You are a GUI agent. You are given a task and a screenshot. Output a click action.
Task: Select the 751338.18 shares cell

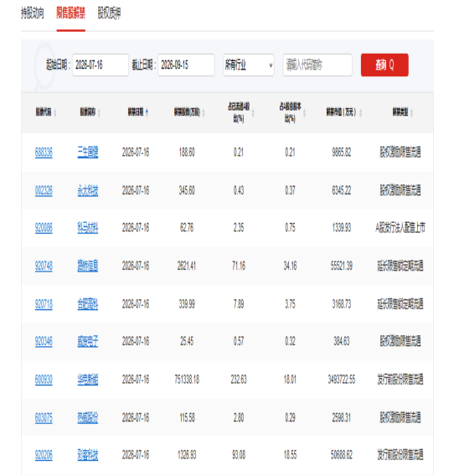187,380
